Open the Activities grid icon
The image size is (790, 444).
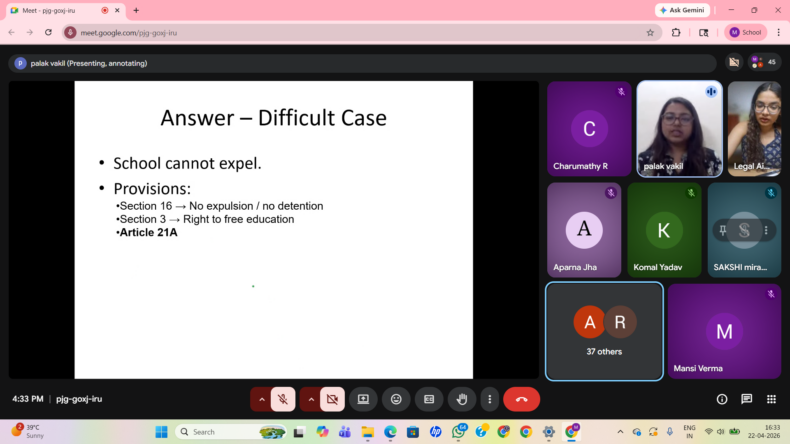click(771, 399)
